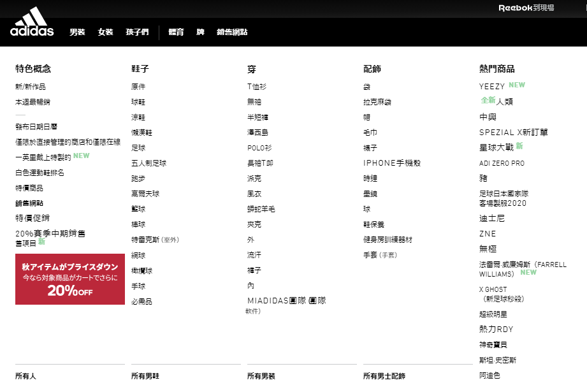Select 懶漢鞋 under shoes
Image resolution: width=587 pixels, height=392 pixels.
pos(141,133)
